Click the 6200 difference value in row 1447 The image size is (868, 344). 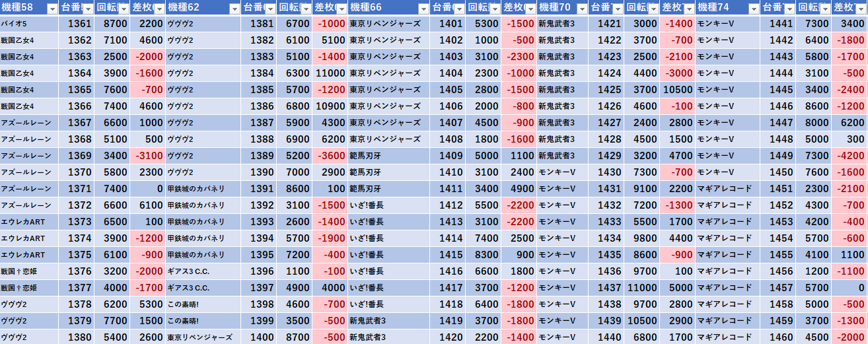click(x=849, y=123)
